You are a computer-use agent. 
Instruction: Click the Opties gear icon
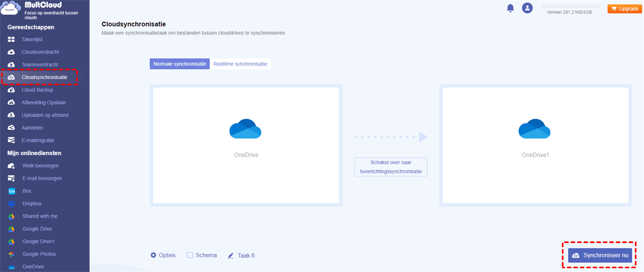(x=153, y=255)
